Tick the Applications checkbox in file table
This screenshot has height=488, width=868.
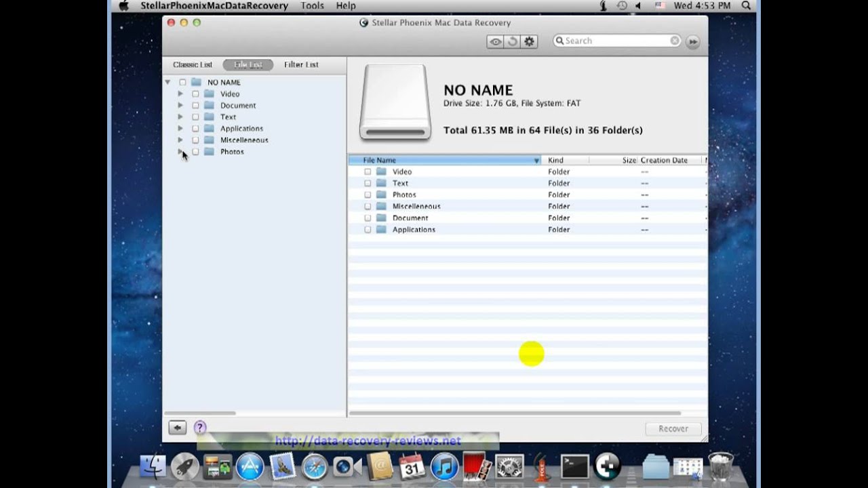(368, 229)
